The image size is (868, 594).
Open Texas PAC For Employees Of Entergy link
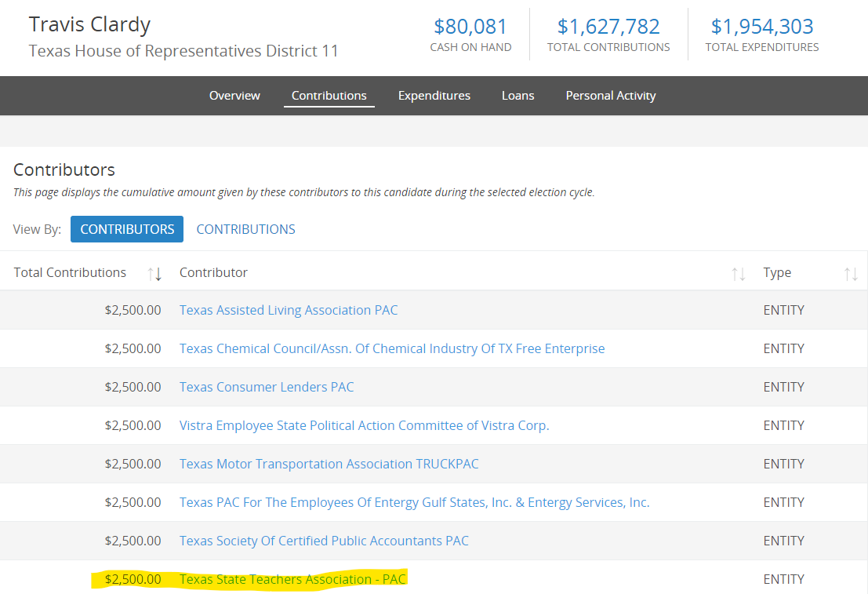tap(415, 502)
